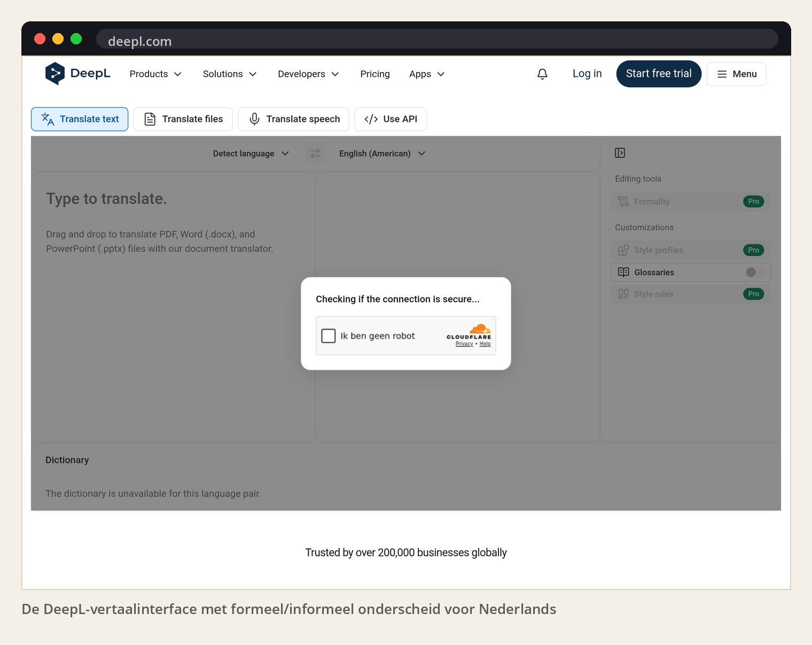Click the Formality option row
This screenshot has height=645, width=812.
tap(691, 201)
